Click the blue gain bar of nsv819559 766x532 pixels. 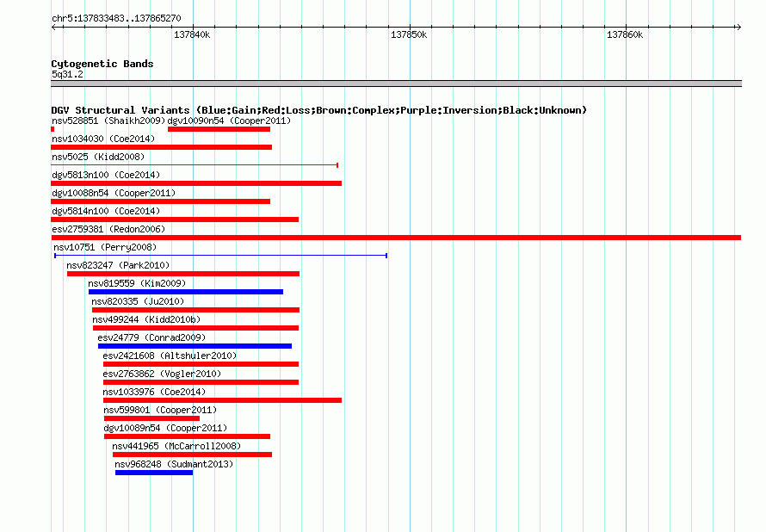click(x=186, y=292)
